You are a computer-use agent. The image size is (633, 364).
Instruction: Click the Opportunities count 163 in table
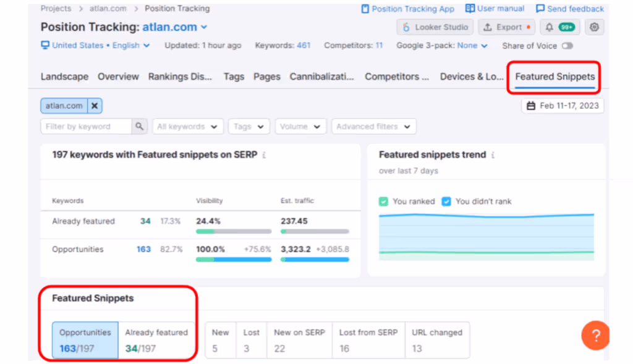click(143, 250)
